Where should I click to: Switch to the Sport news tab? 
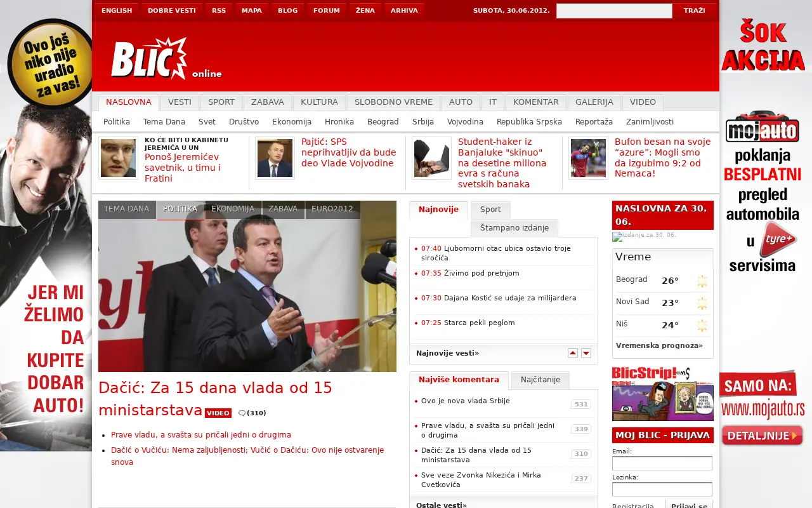(x=490, y=210)
